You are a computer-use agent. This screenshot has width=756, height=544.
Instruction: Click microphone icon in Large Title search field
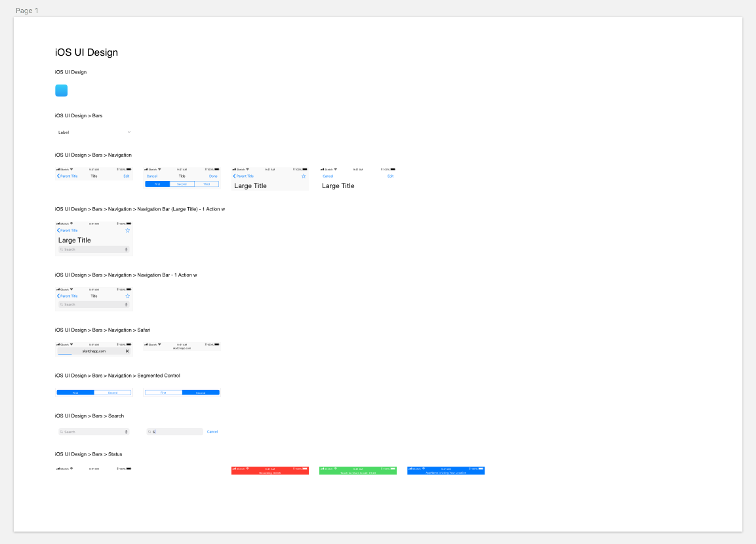click(127, 250)
